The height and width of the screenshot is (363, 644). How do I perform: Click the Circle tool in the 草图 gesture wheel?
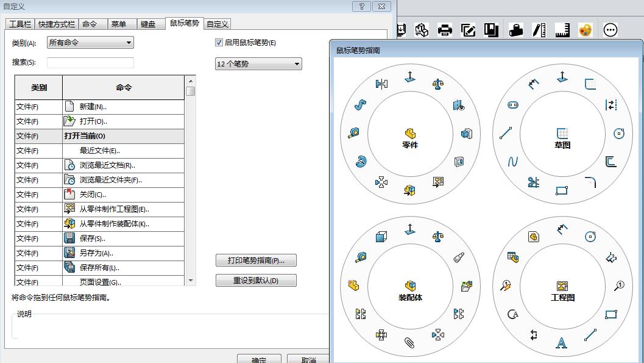click(x=619, y=133)
